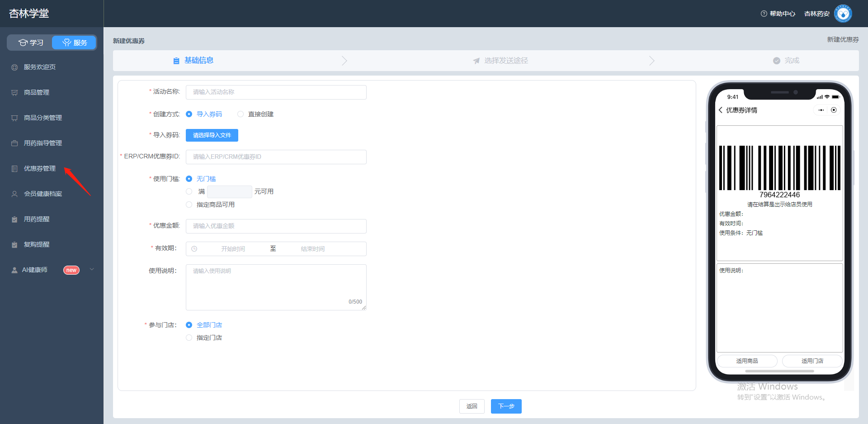Choose the 指定商品可用 radio button
This screenshot has height=424, width=868.
[189, 205]
